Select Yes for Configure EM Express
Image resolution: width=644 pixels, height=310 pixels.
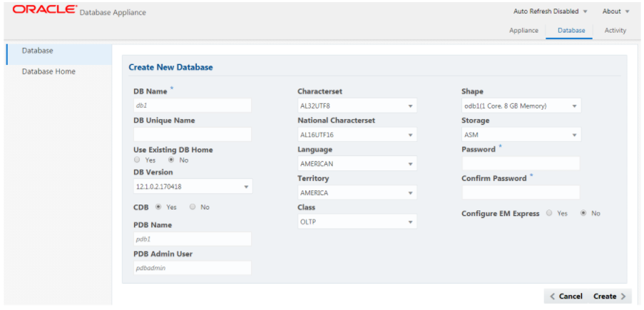click(549, 214)
